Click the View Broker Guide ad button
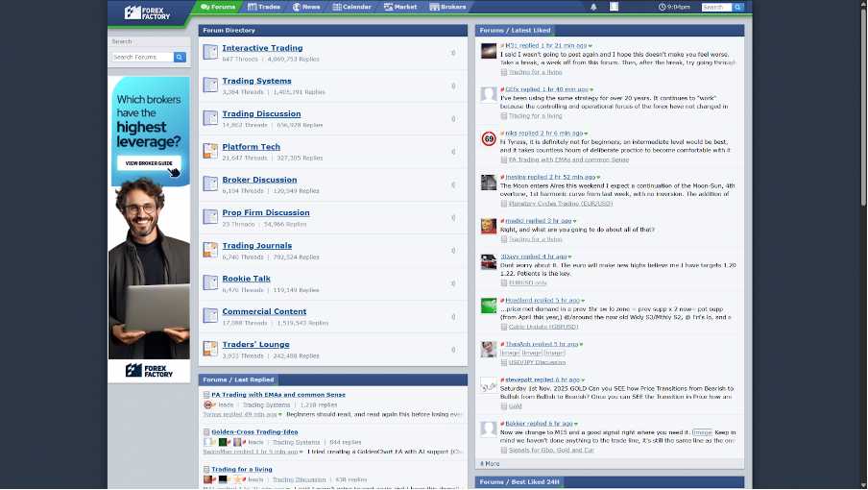Image resolution: width=868 pixels, height=490 pixels. [x=148, y=163]
